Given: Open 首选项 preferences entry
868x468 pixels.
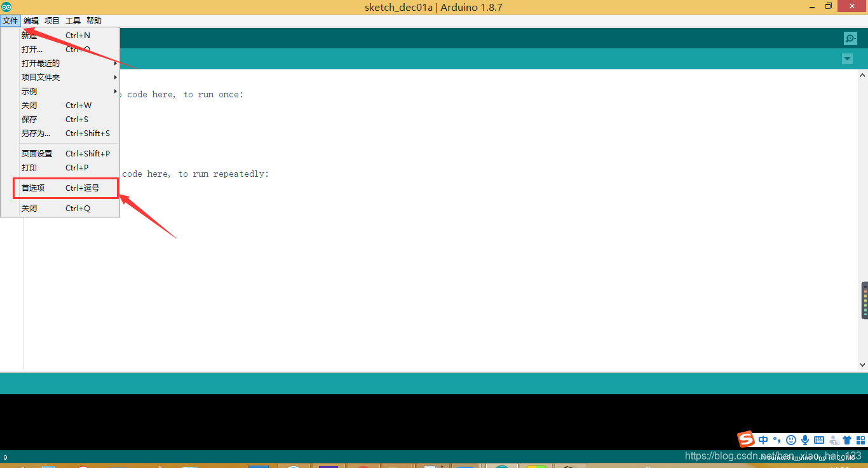Looking at the screenshot, I should [60, 188].
